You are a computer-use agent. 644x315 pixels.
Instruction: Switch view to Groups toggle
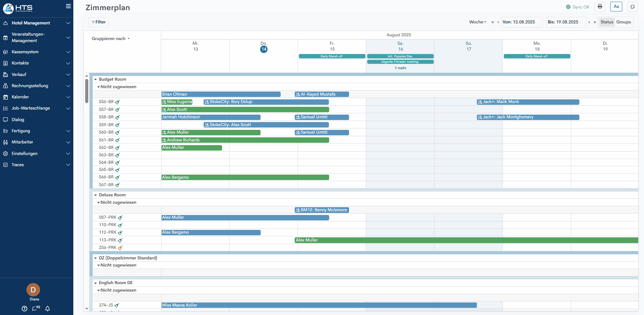coord(624,22)
